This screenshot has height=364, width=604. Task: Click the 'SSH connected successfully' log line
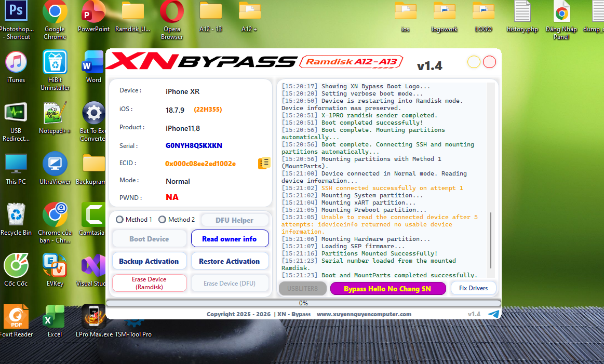392,188
